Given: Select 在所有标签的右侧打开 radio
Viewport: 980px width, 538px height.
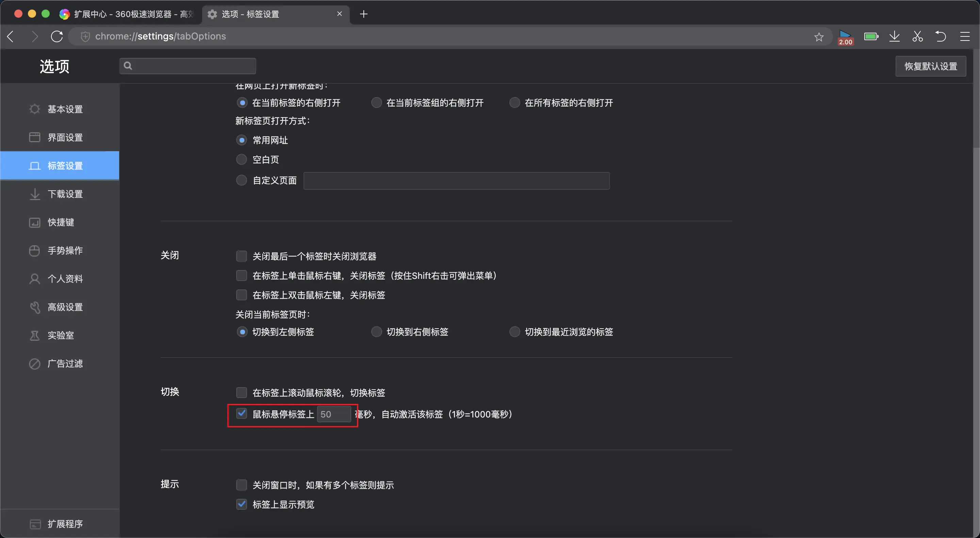Looking at the screenshot, I should (515, 103).
